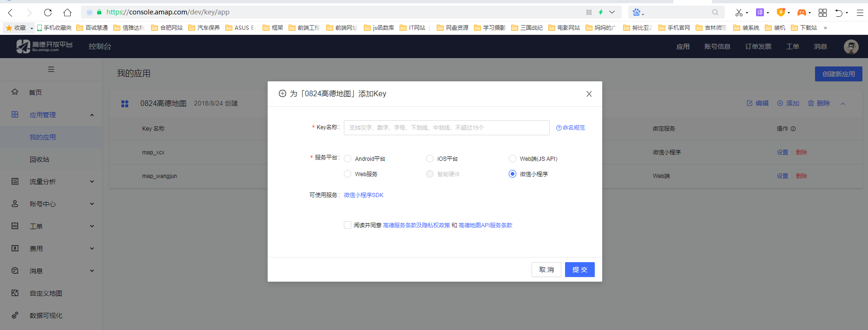Collapse sidebar with the hamburger icon
Screen dimensions: 868x330
pyautogui.click(x=51, y=69)
